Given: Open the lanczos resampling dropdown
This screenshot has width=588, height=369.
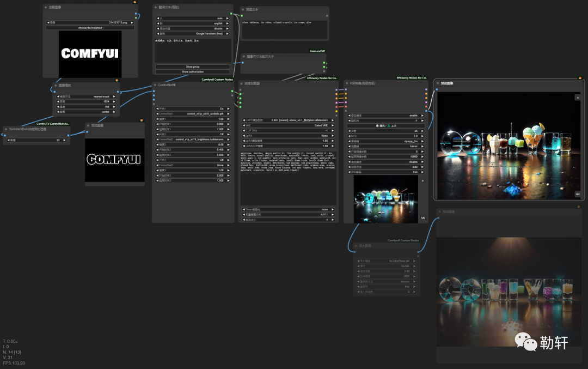Looking at the screenshot, I should (x=386, y=281).
